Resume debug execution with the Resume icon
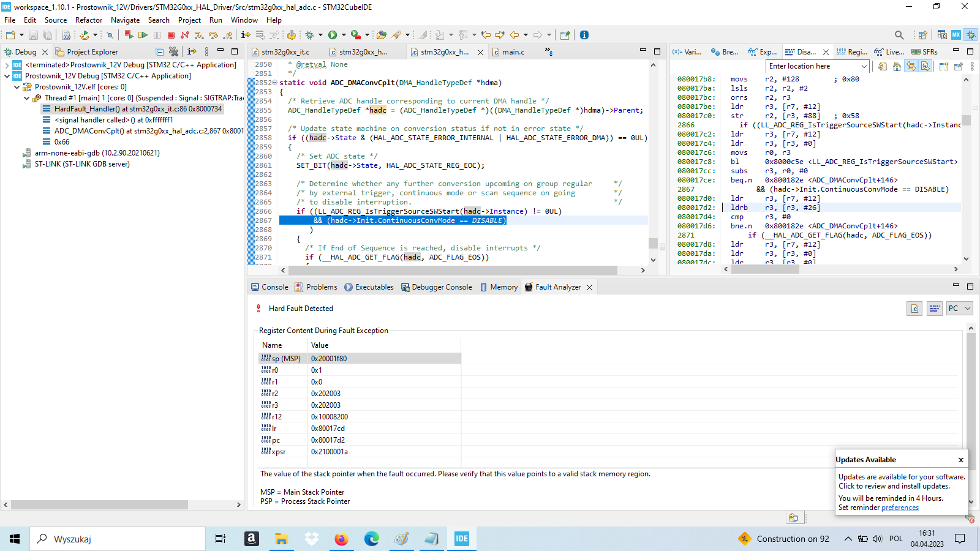 click(143, 35)
